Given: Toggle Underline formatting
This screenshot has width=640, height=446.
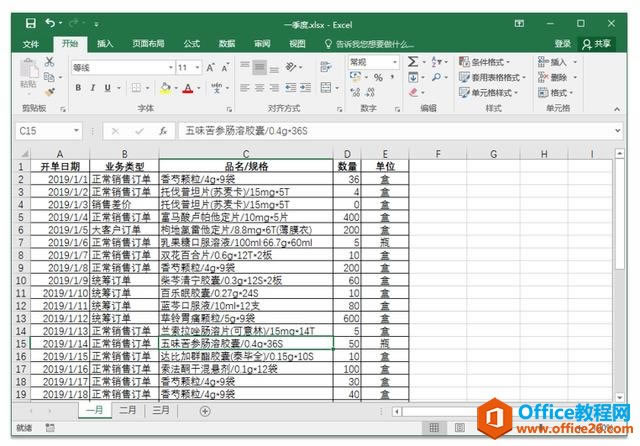Looking at the screenshot, I should pyautogui.click(x=107, y=87).
